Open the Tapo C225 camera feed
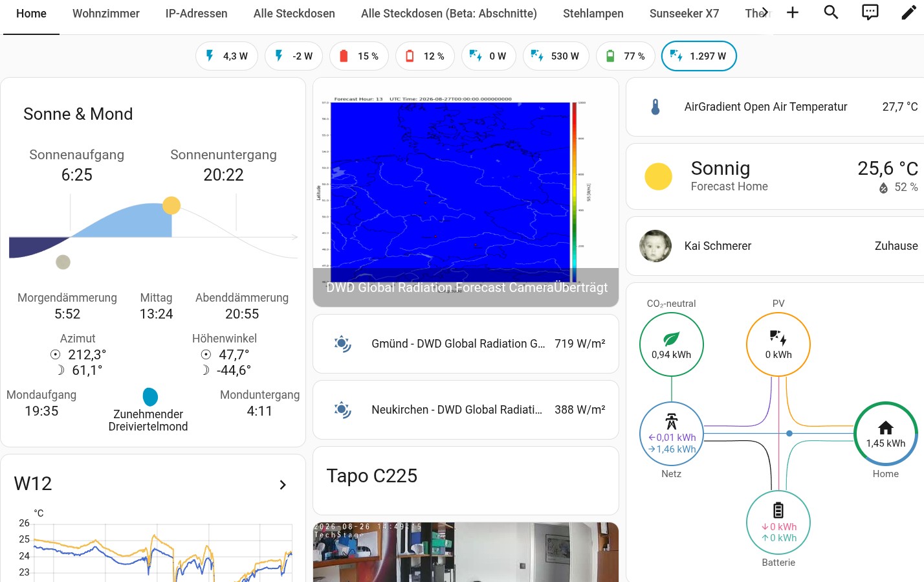This screenshot has height=582, width=924. [x=466, y=552]
